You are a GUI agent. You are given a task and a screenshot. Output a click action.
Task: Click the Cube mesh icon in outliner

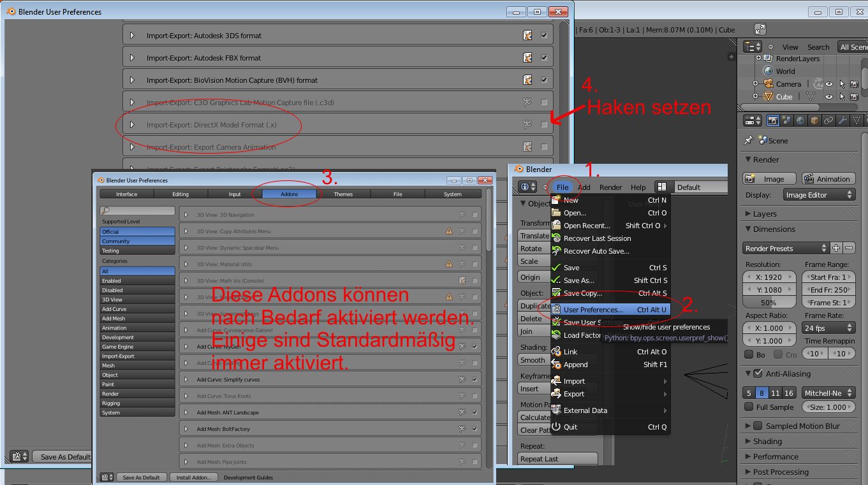pyautogui.click(x=769, y=97)
